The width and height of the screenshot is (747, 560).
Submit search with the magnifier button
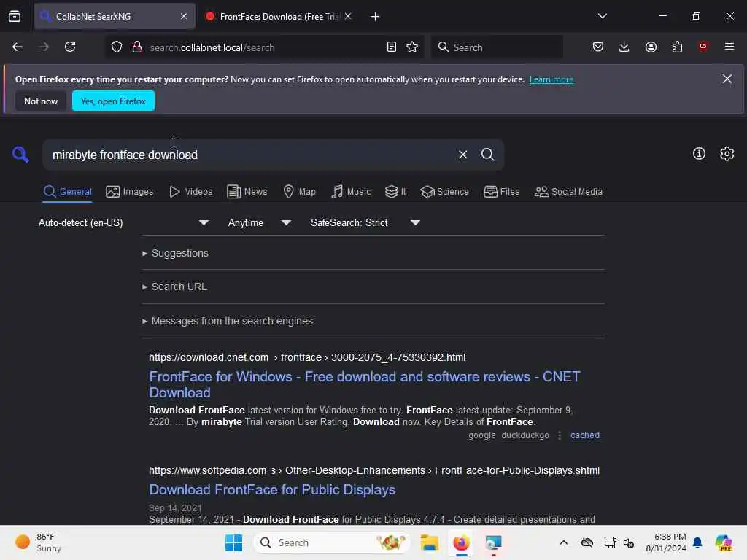pyautogui.click(x=487, y=155)
